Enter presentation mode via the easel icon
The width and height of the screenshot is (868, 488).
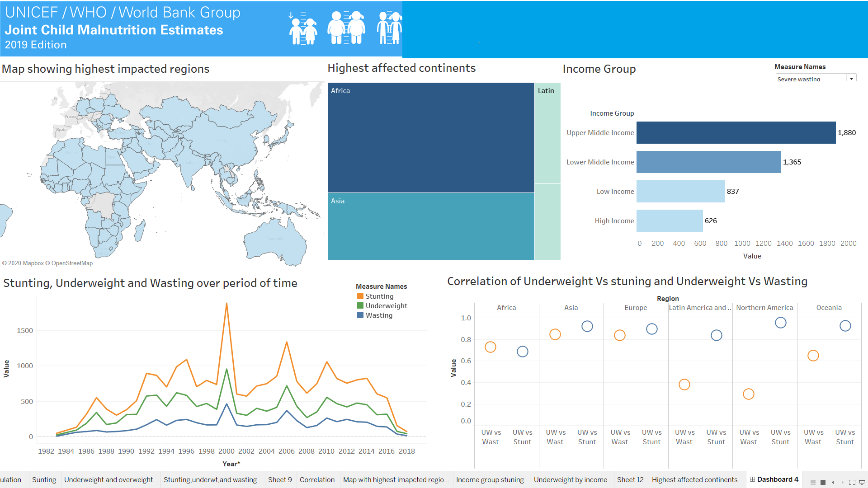pyautogui.click(x=862, y=482)
